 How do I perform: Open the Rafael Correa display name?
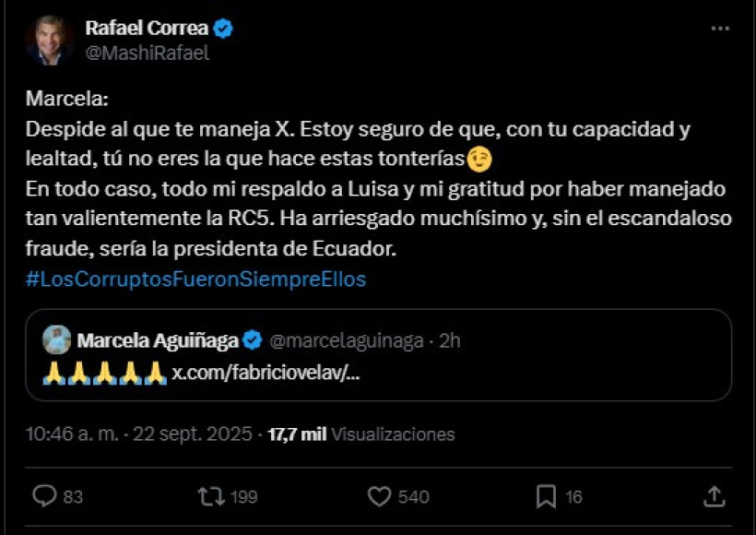(147, 28)
